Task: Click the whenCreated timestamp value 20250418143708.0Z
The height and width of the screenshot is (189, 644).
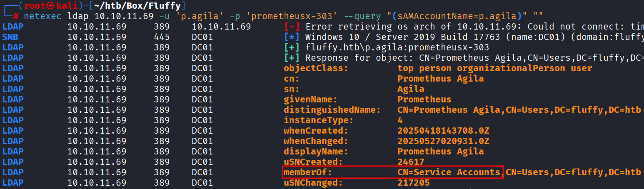Action: (443, 131)
